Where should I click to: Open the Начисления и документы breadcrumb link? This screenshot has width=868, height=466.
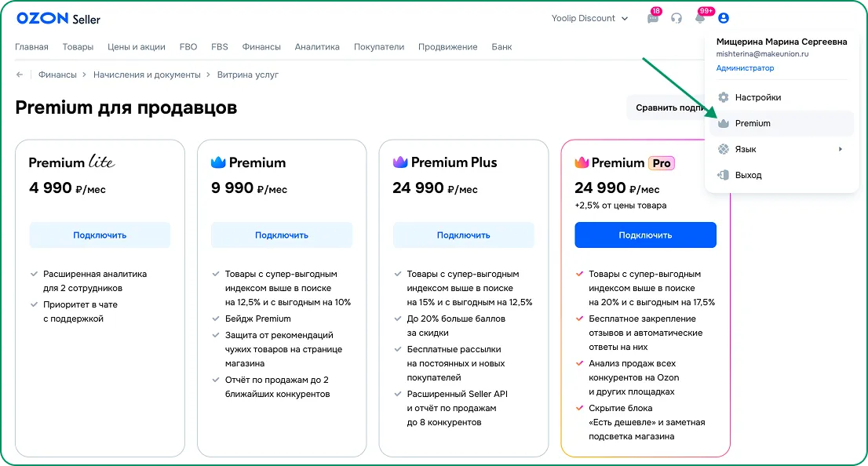[147, 75]
